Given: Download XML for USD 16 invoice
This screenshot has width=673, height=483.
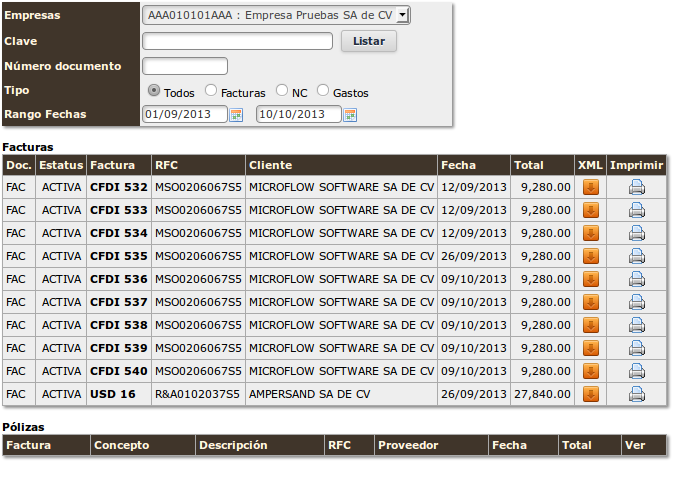Looking at the screenshot, I should (591, 394).
